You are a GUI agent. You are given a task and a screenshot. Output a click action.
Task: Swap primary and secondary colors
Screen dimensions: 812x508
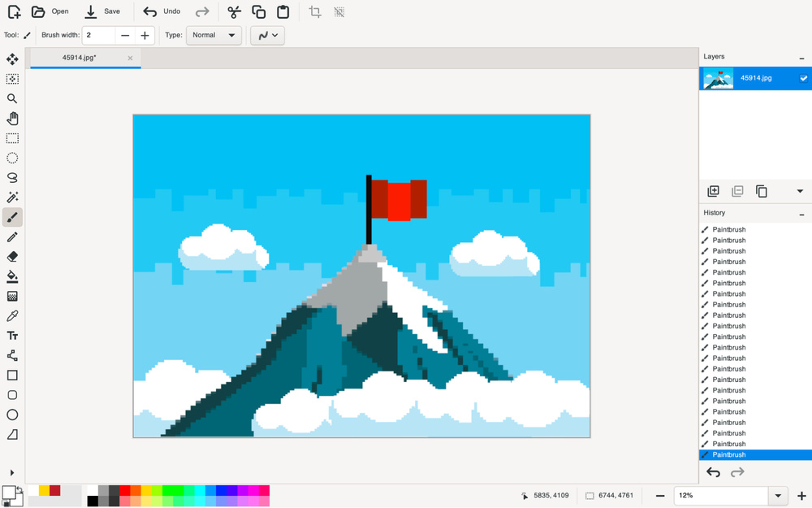19,489
